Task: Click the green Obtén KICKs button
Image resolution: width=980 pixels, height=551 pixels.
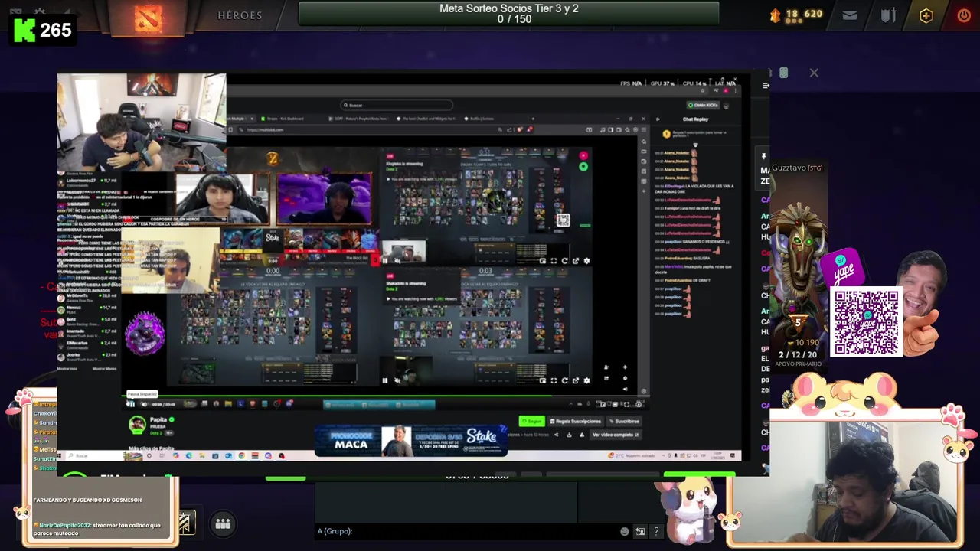Action: 703,105
